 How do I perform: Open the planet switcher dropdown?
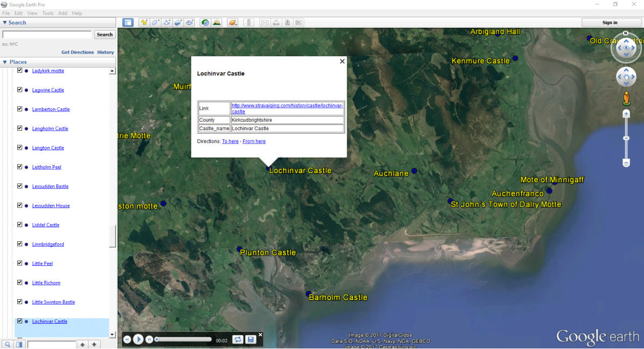[232, 23]
